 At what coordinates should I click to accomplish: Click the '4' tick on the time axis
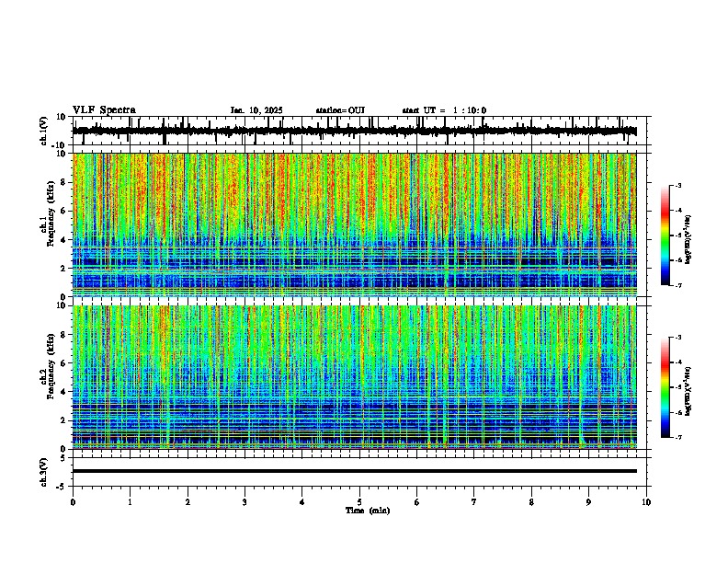pyautogui.click(x=302, y=502)
